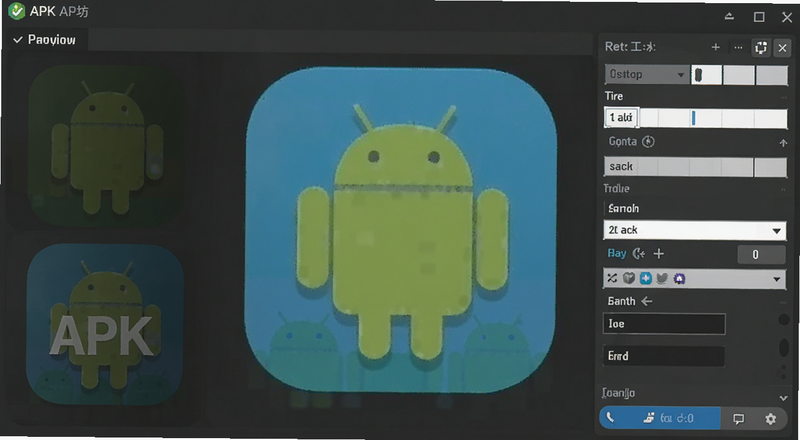Click the '1 ald' value field

(621, 118)
